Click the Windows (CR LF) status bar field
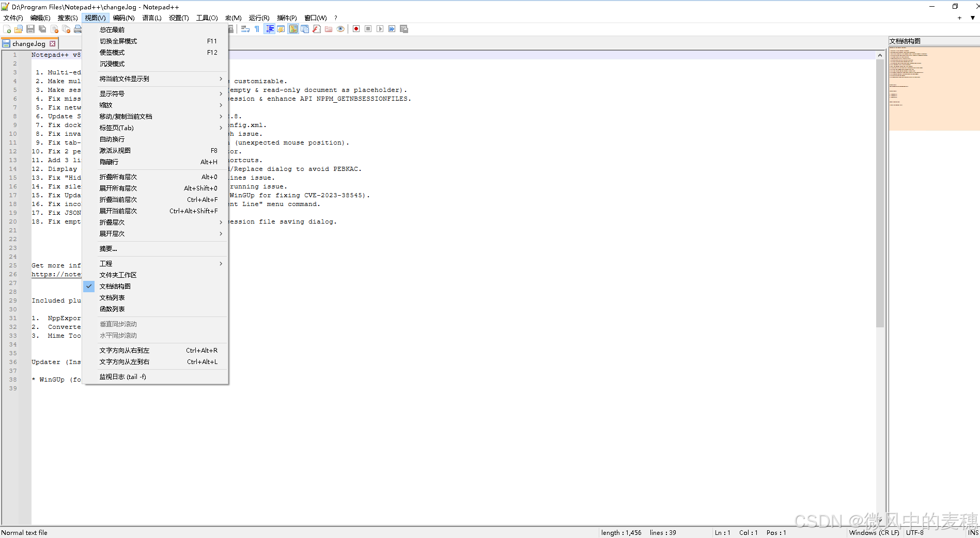Screen dimensions: 980x538 874,533
